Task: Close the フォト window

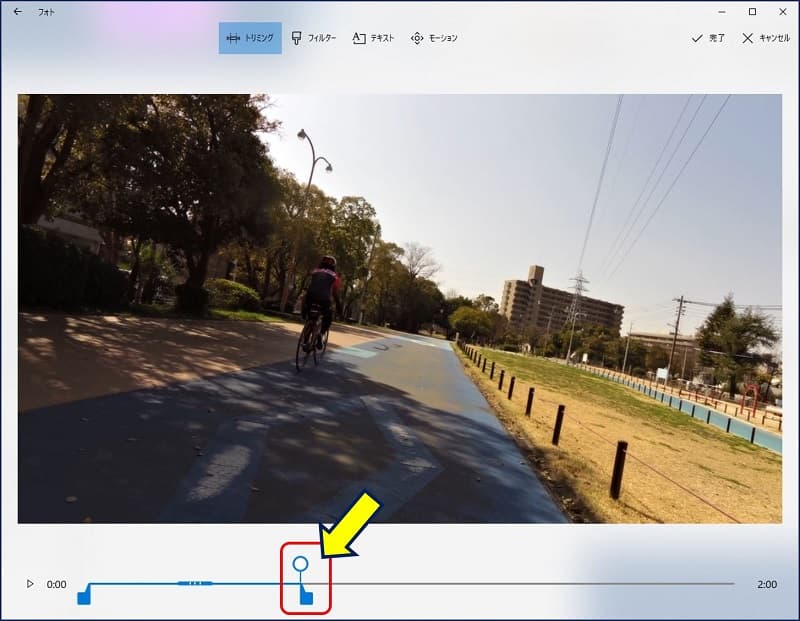Action: (782, 12)
